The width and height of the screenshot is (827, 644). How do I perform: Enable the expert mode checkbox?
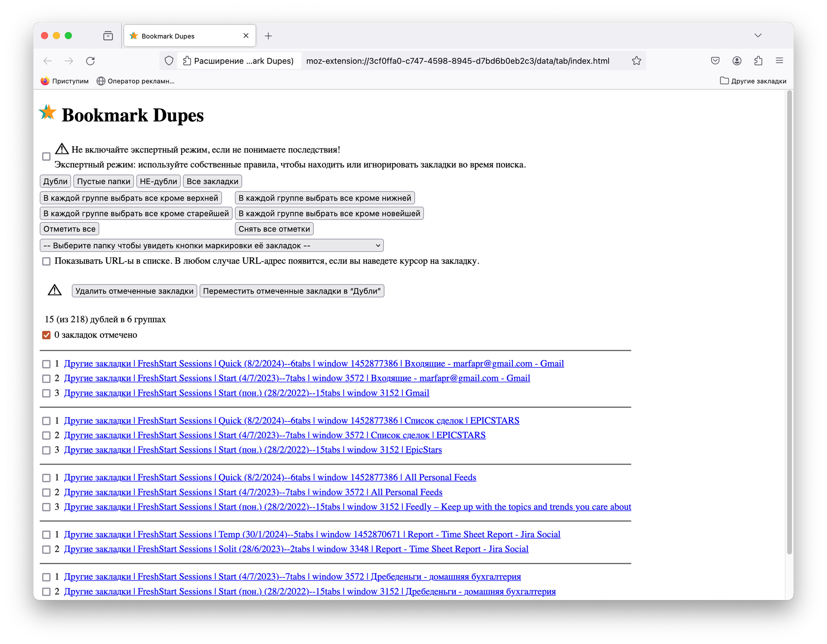[x=46, y=156]
